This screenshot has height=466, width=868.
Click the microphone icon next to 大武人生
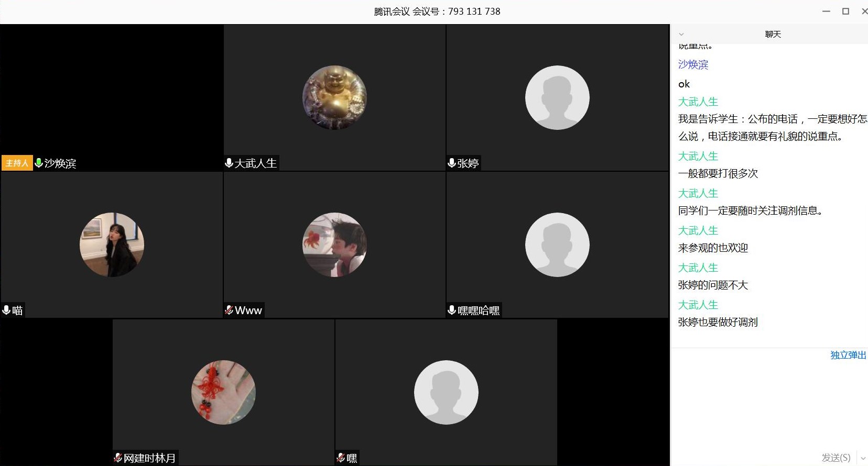click(229, 163)
